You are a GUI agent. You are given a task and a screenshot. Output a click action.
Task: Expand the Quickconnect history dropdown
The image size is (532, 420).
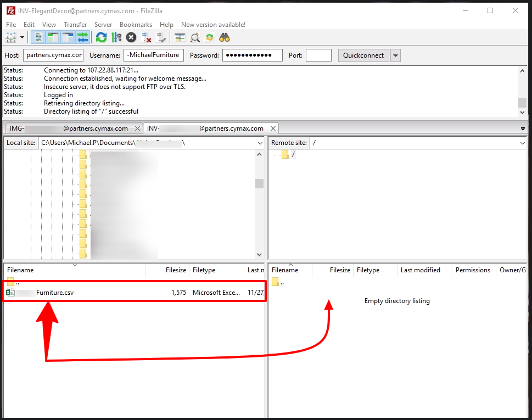395,55
